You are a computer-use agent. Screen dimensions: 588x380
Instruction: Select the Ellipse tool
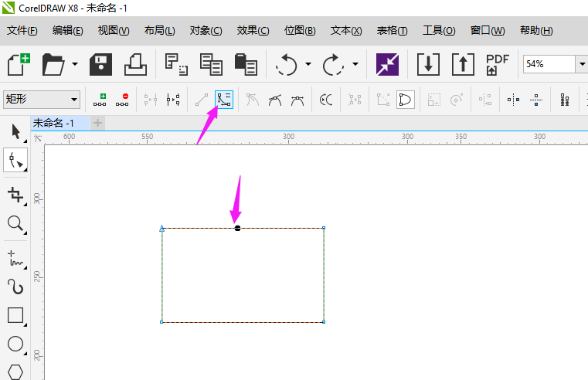coord(15,344)
